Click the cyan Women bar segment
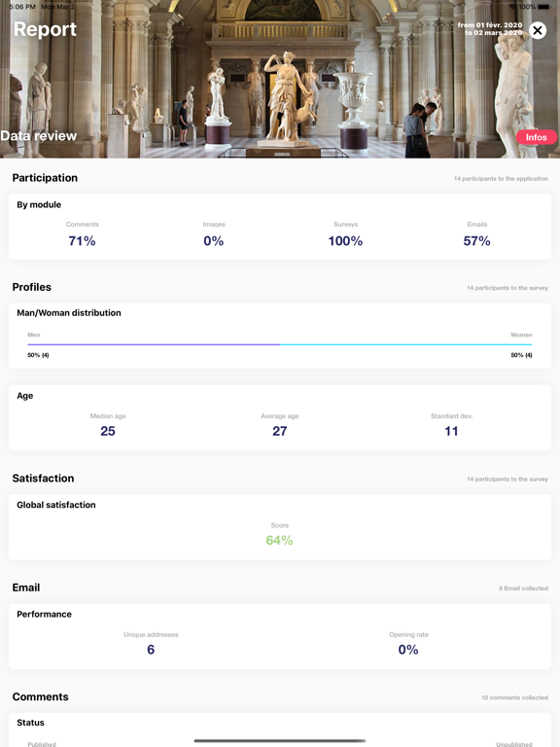Image resolution: width=560 pixels, height=747 pixels. coord(406,344)
